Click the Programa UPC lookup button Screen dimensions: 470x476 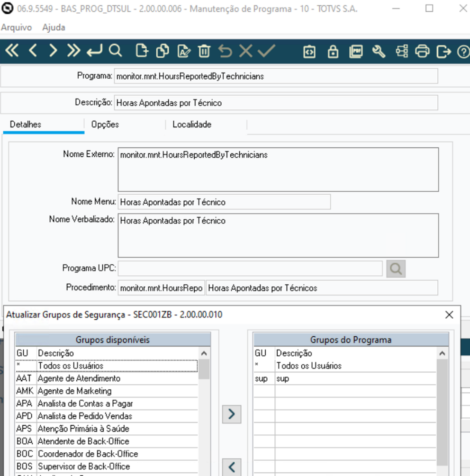[x=396, y=269]
